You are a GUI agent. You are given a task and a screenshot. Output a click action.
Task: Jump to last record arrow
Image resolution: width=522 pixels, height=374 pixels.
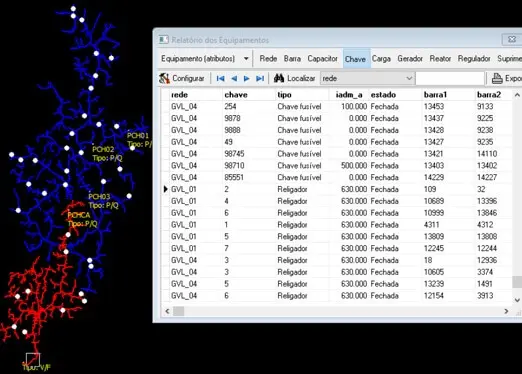point(260,78)
